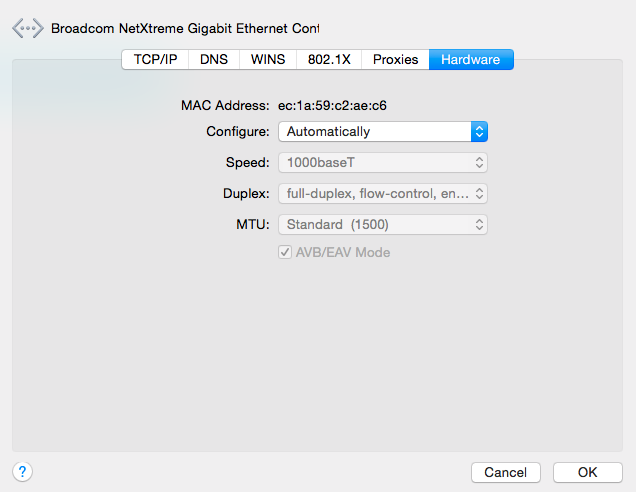Click the MTU popup chevron arrows
Image resolution: width=636 pixels, height=492 pixels.
(479, 224)
